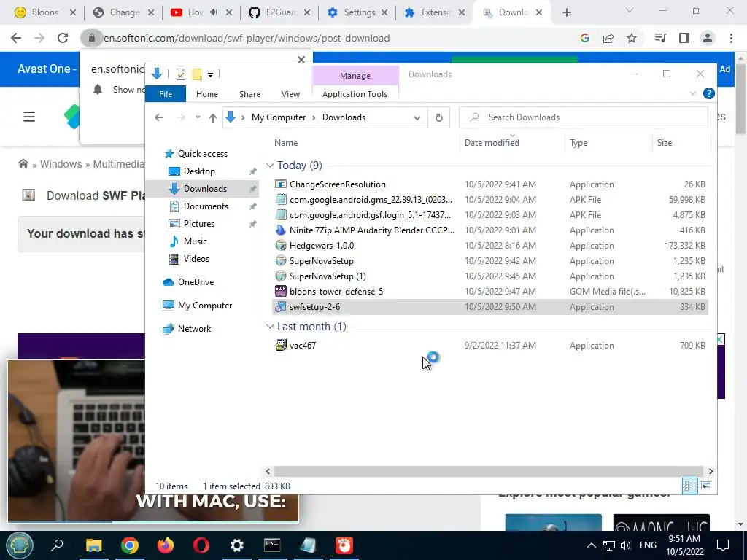Click the Up one level arrow
Image resolution: width=747 pixels, height=560 pixels.
point(212,117)
